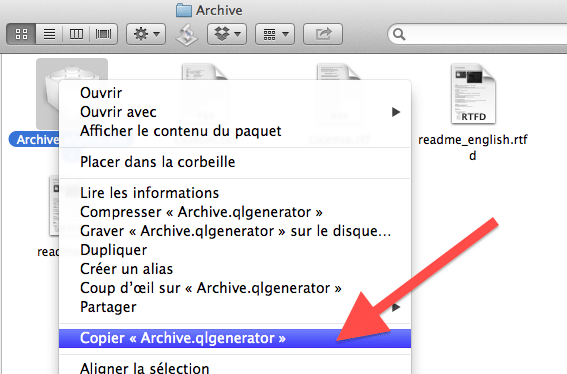Click the search magnifier icon
Image resolution: width=567 pixels, height=374 pixels.
[x=399, y=34]
